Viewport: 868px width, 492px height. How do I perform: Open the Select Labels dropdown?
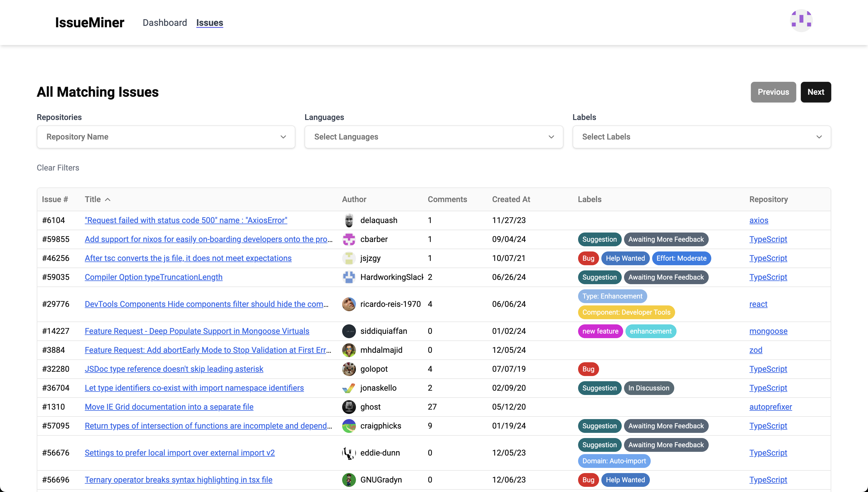pyautogui.click(x=702, y=137)
